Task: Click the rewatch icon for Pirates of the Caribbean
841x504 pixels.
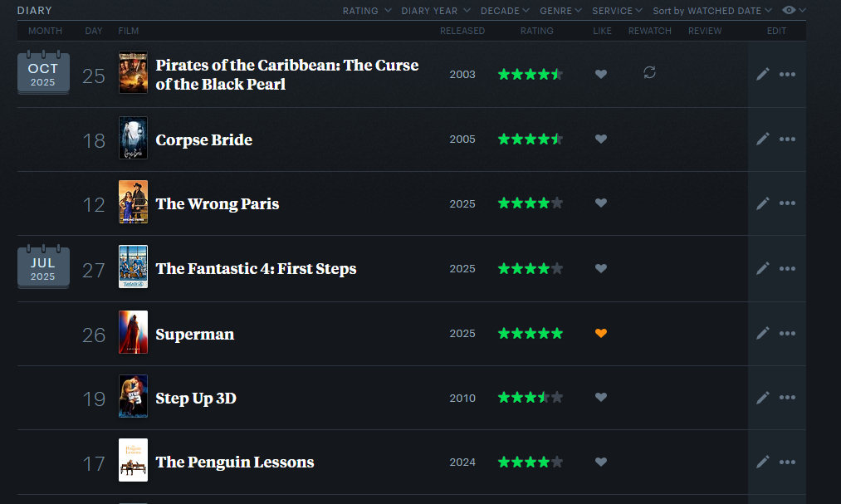Action: point(649,73)
